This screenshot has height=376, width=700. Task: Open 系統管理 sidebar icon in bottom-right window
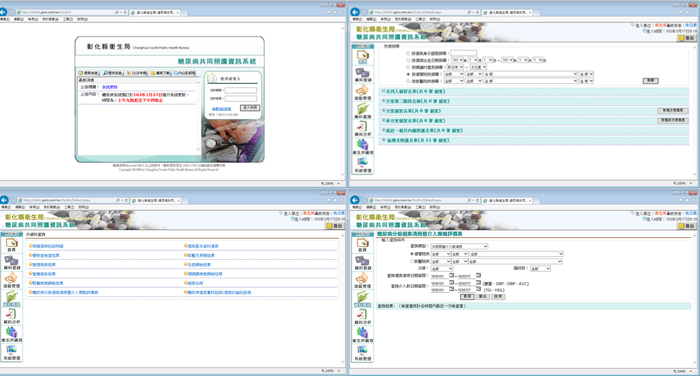click(362, 352)
